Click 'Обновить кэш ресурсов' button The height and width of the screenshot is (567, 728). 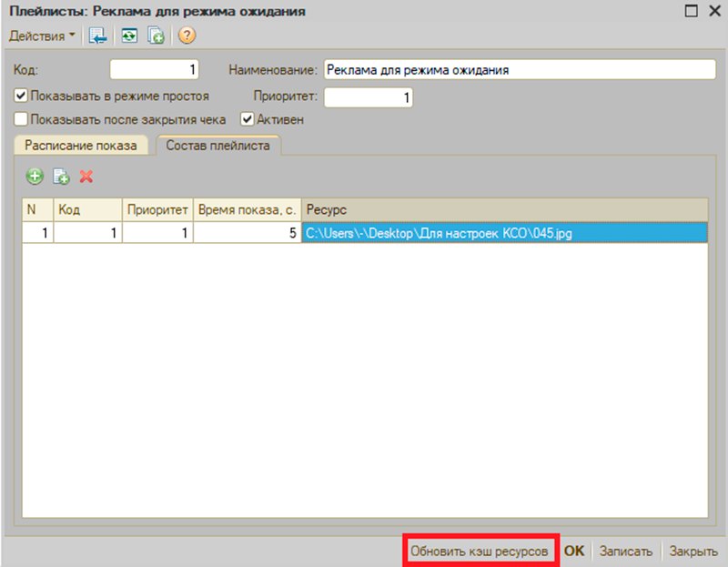[x=480, y=551]
